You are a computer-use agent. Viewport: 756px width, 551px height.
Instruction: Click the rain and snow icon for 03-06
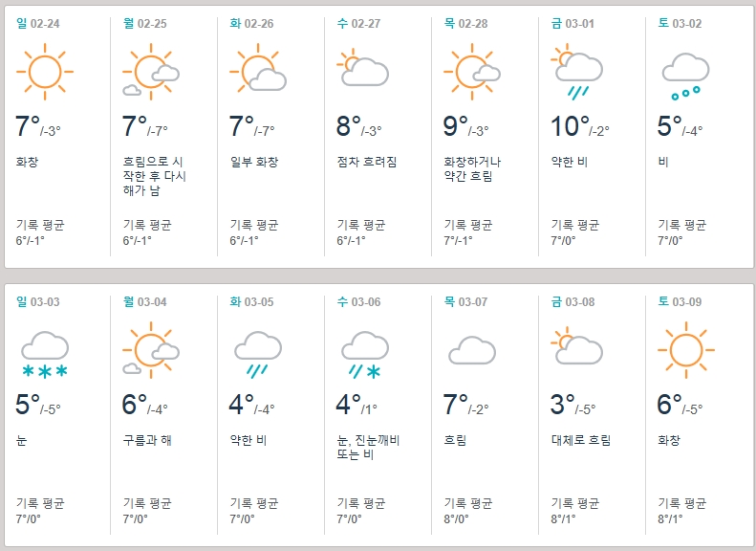click(365, 355)
